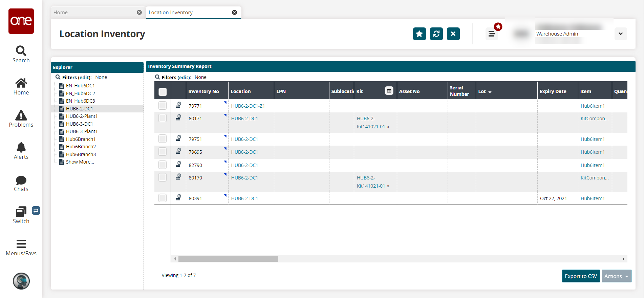Click the Kit column table icon
Image resolution: width=644 pixels, height=298 pixels.
coord(389,91)
